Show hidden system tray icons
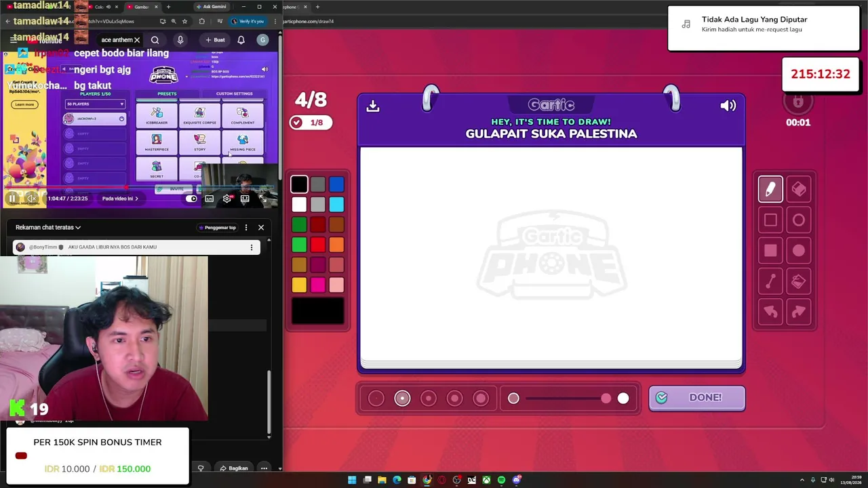Image resolution: width=868 pixels, height=488 pixels. (x=802, y=480)
